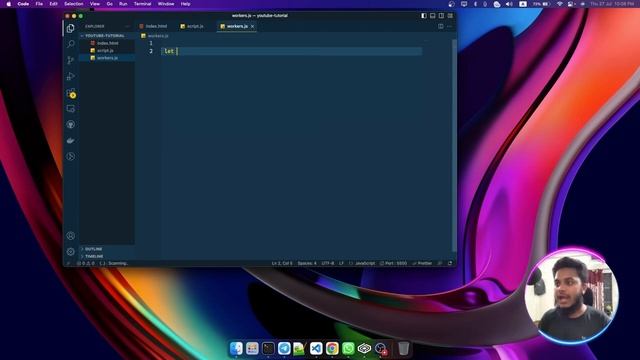Open index.html in the explorer tree
640x360 pixels.
coord(108,43)
